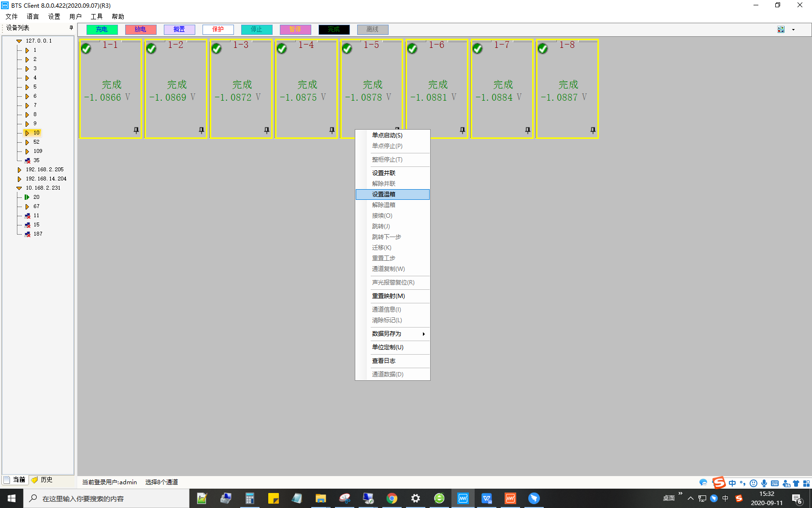Toggle the checkmark on channel 1-6
The image size is (812, 508).
412,49
